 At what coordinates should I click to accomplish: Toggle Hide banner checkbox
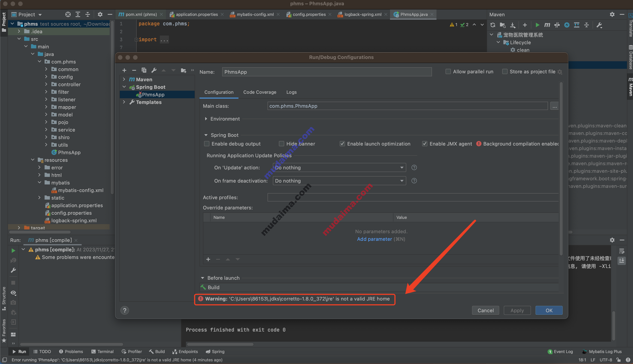tap(281, 144)
